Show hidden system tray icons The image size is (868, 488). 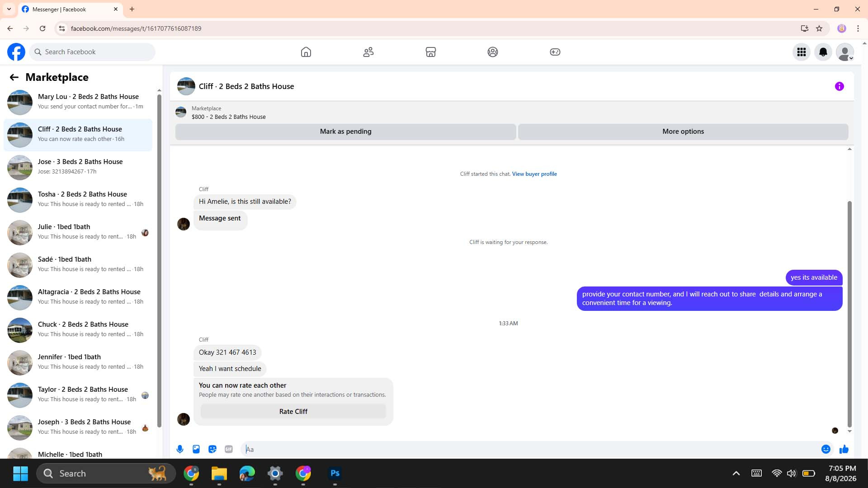(x=736, y=474)
